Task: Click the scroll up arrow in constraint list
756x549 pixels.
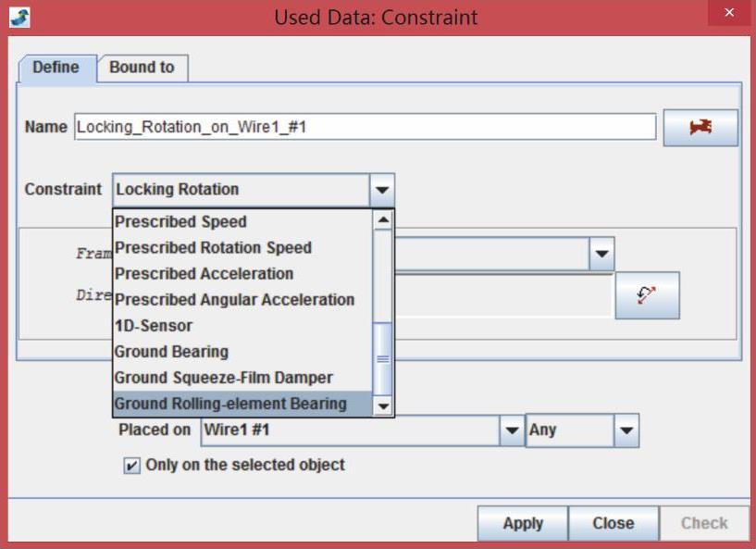Action: [382, 221]
